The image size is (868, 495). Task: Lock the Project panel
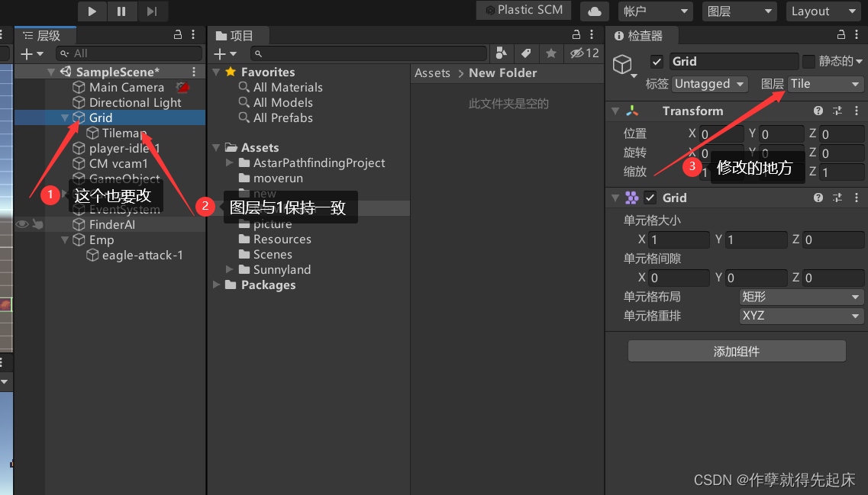tap(576, 35)
